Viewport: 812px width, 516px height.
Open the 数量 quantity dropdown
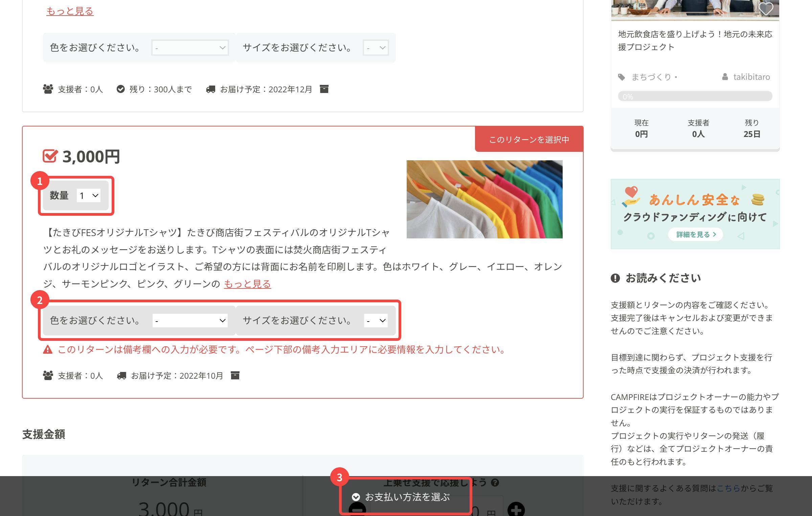[x=89, y=195]
